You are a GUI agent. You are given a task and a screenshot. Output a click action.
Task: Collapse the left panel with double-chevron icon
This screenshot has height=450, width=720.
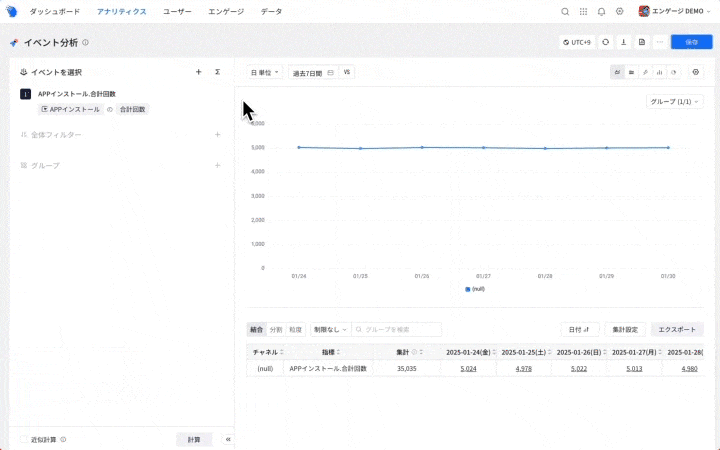click(x=228, y=439)
